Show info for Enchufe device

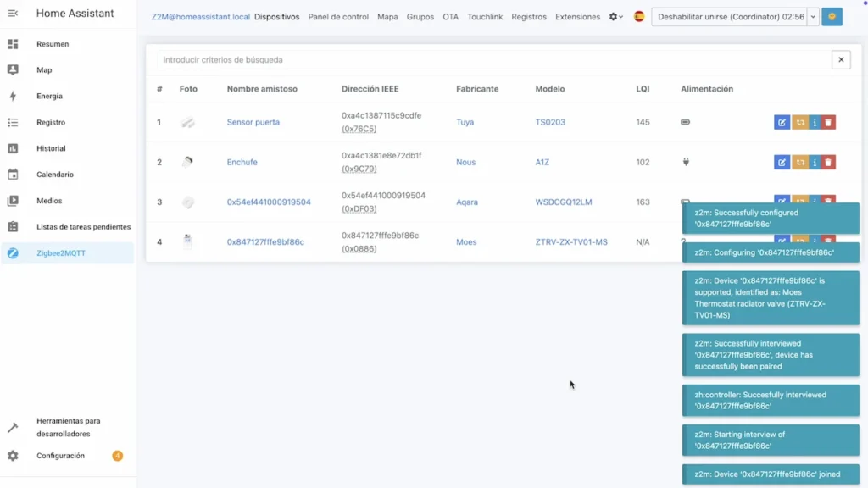tap(815, 162)
